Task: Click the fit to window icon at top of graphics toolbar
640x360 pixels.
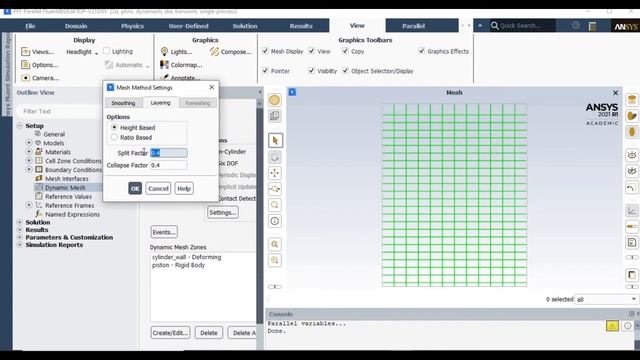Action: click(x=275, y=100)
